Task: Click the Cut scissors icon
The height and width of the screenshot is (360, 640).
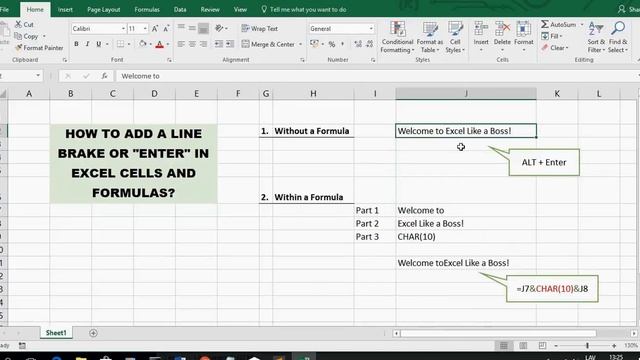Action: pos(18,24)
